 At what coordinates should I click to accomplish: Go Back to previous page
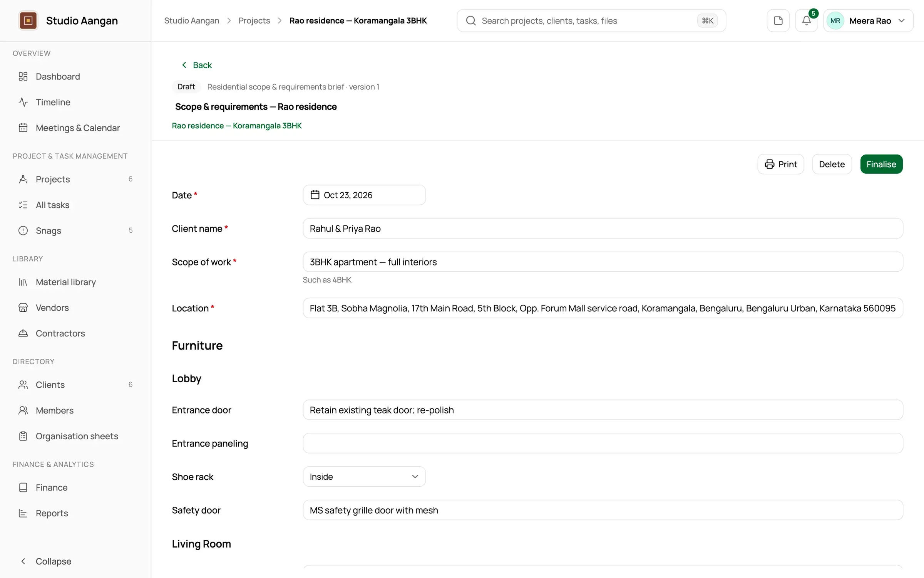pos(197,65)
